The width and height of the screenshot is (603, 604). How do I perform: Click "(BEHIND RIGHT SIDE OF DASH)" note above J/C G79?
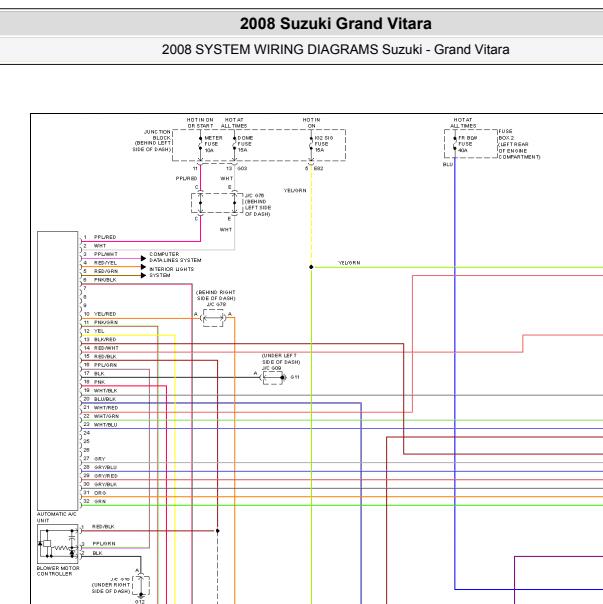tap(216, 295)
